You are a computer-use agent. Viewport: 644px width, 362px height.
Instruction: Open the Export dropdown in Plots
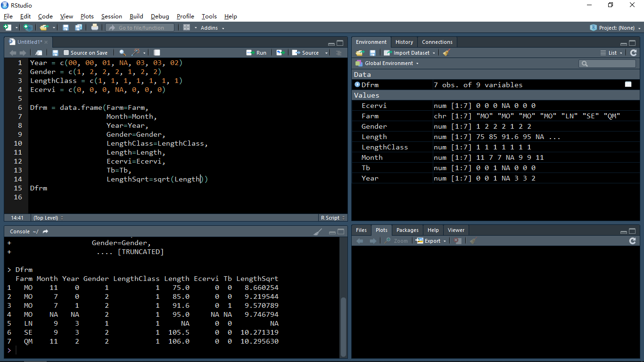430,241
